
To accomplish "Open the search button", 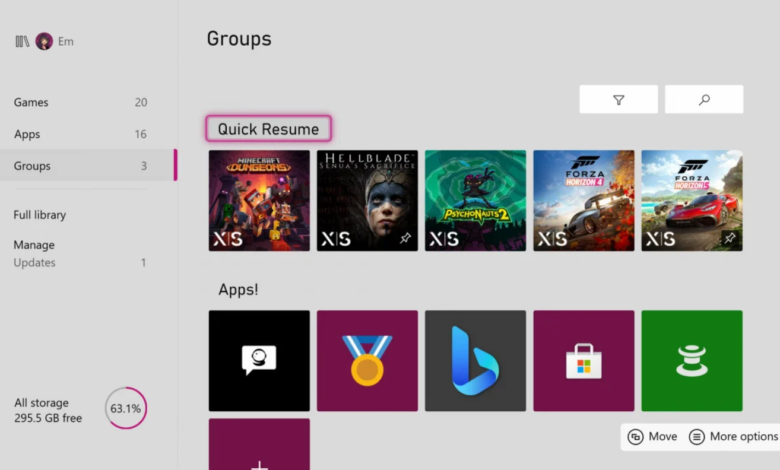I will [x=704, y=99].
